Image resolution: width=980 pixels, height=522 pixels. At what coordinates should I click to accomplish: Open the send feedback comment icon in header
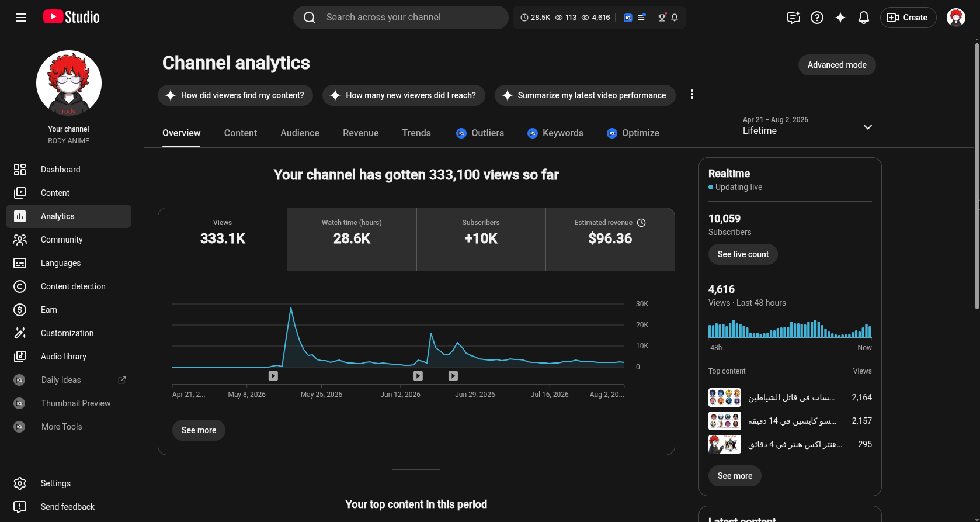point(793,18)
